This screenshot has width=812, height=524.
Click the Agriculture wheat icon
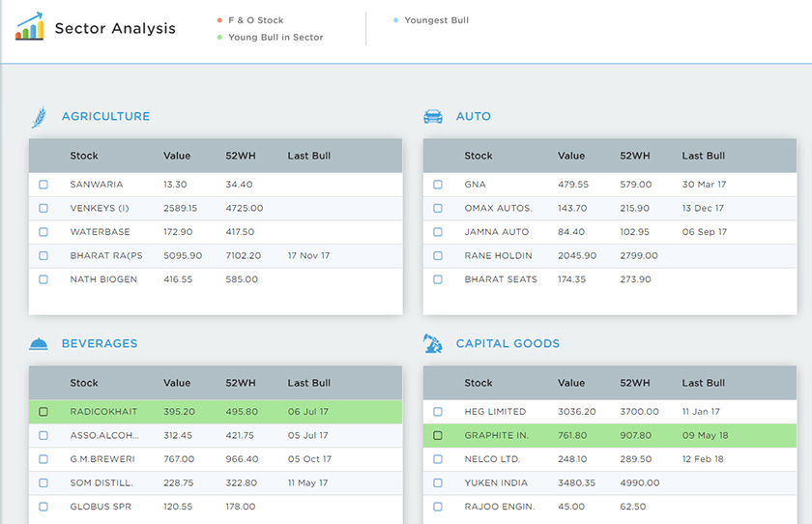[x=39, y=117]
